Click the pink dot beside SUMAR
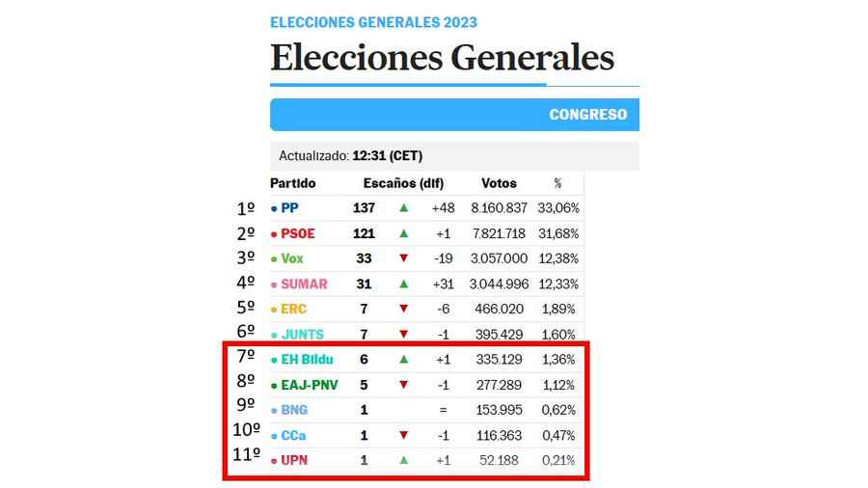Viewport: 868px width, 488px height. coord(274,285)
